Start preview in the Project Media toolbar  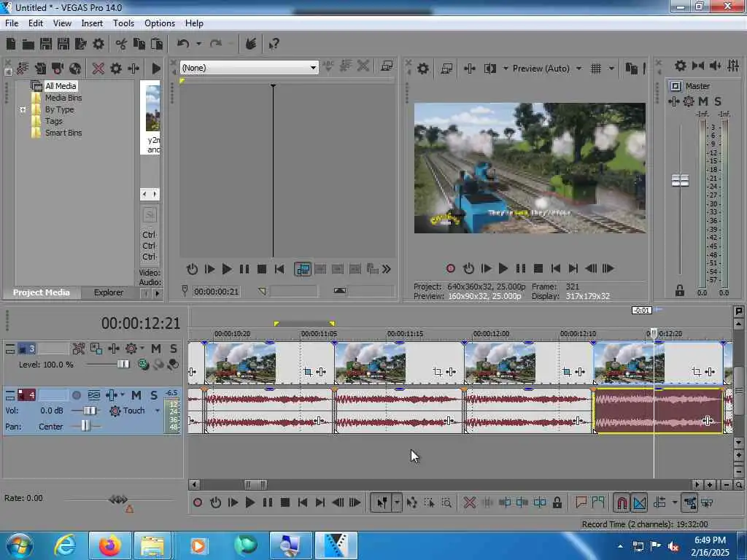(x=156, y=69)
